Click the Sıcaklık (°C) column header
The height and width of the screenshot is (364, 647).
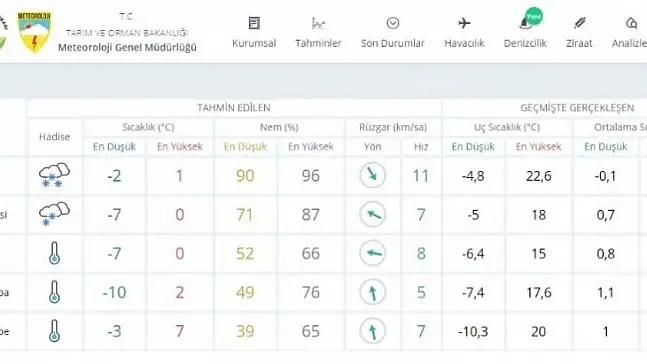tap(148, 127)
